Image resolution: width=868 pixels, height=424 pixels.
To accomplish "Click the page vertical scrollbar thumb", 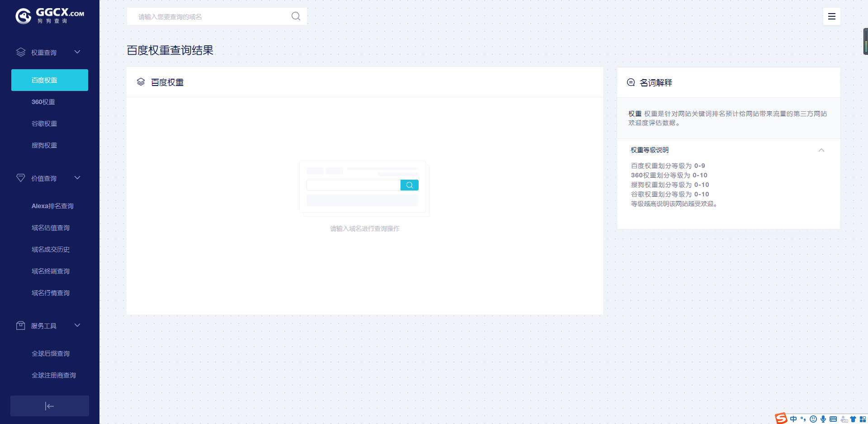I will [865, 42].
